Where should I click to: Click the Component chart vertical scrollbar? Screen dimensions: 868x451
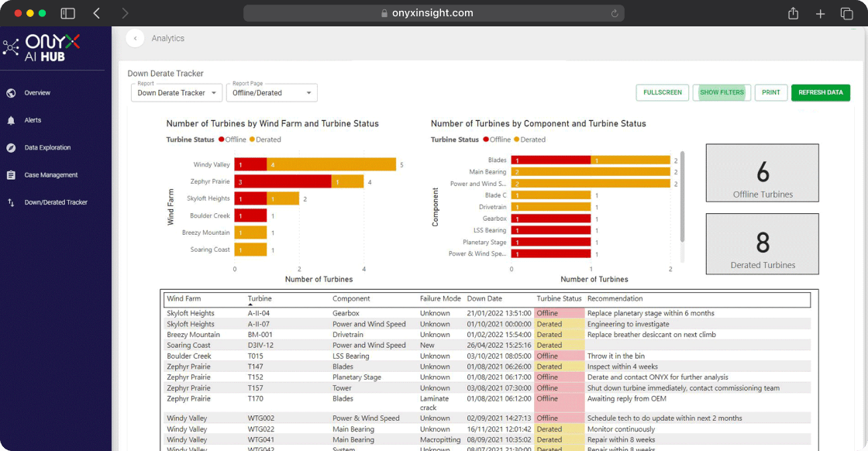point(682,197)
